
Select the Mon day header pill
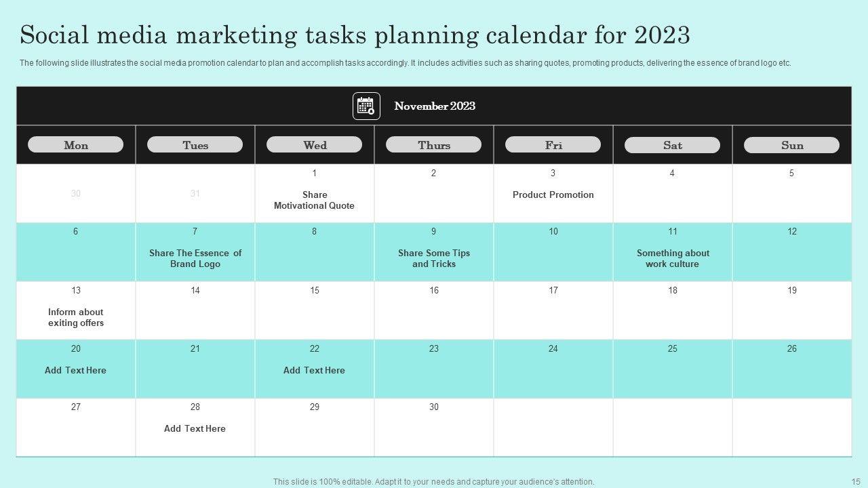tap(75, 145)
